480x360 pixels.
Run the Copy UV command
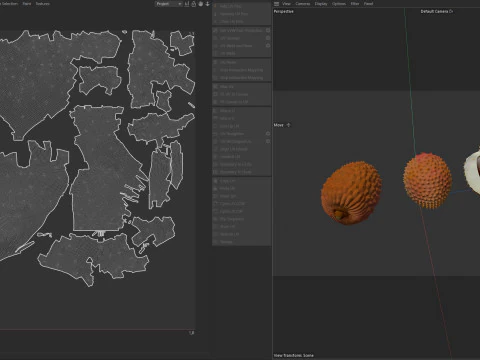pyautogui.click(x=242, y=181)
